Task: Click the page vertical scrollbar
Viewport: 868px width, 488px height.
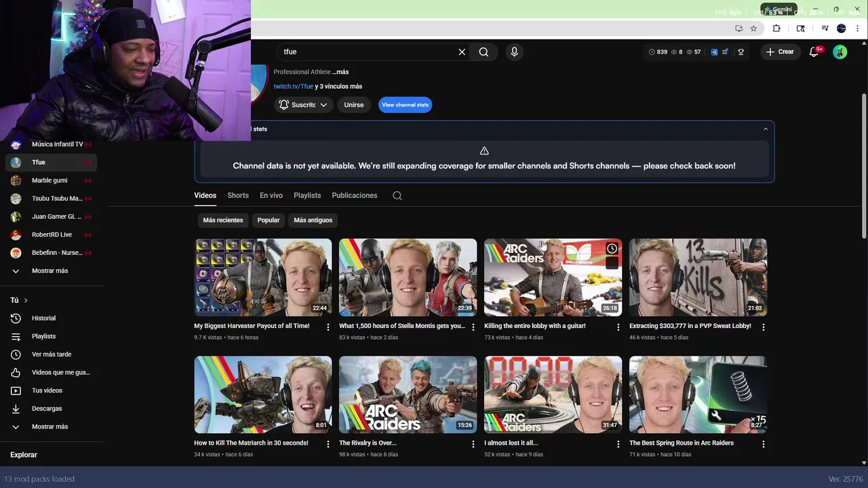Action: [x=864, y=165]
